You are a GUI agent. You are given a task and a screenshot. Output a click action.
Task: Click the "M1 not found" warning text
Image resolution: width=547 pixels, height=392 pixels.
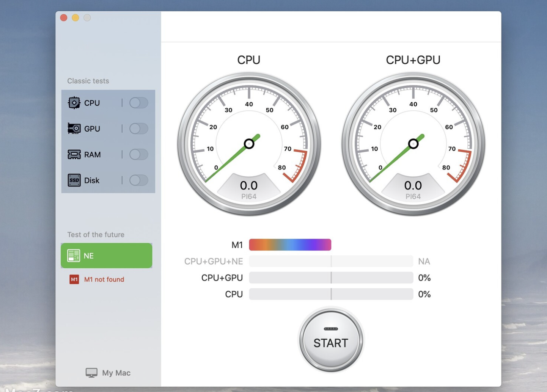104,279
